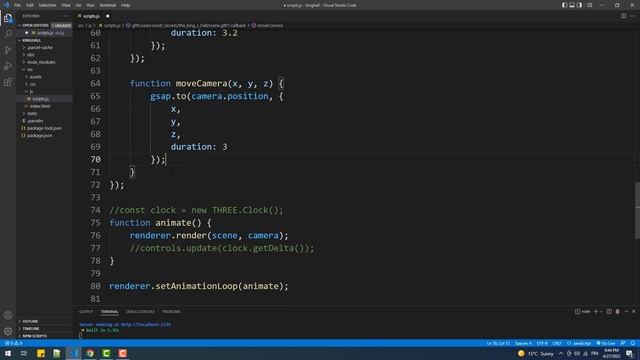
Task: Switch to the Debug Console tab
Action: tap(140, 311)
